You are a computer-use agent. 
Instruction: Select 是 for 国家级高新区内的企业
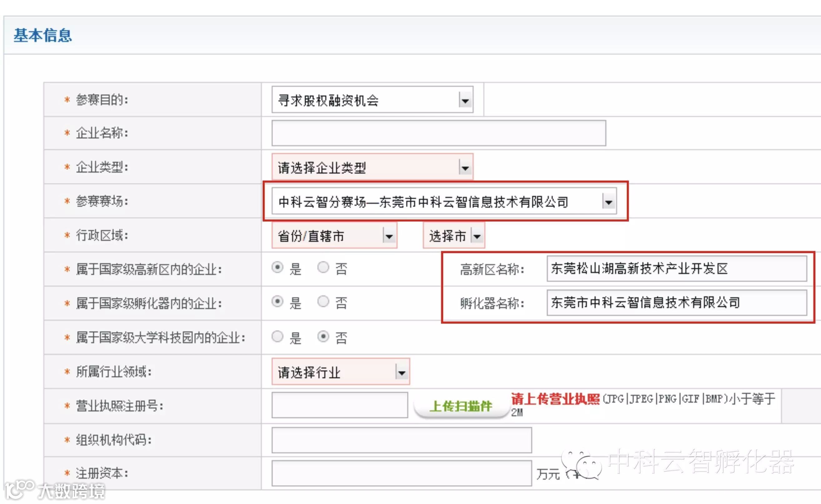point(277,267)
